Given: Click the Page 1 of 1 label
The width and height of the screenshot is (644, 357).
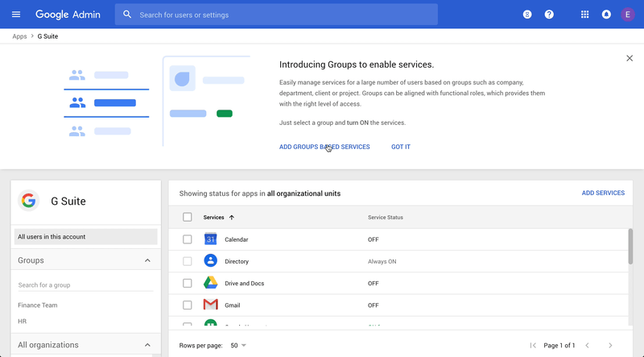Looking at the screenshot, I should [x=559, y=346].
